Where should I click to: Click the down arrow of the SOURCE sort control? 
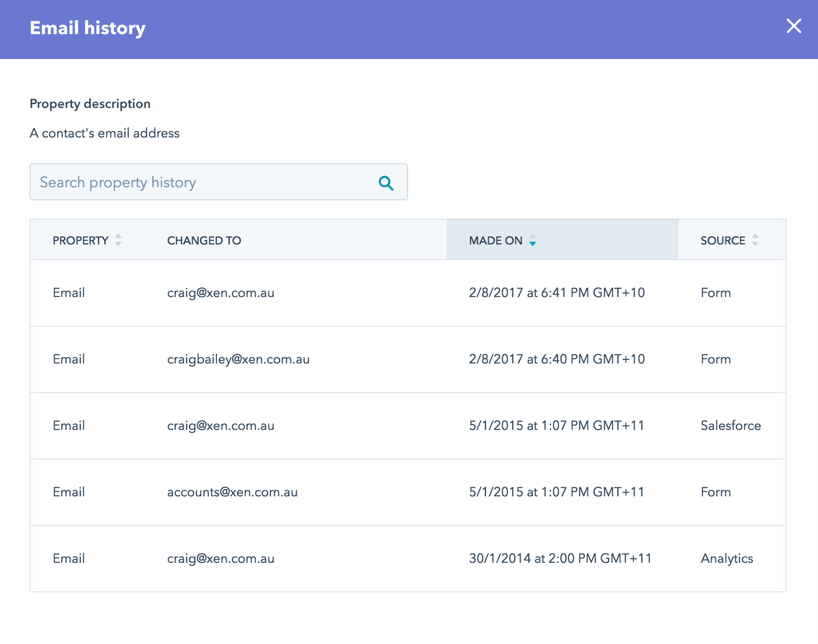tap(756, 244)
